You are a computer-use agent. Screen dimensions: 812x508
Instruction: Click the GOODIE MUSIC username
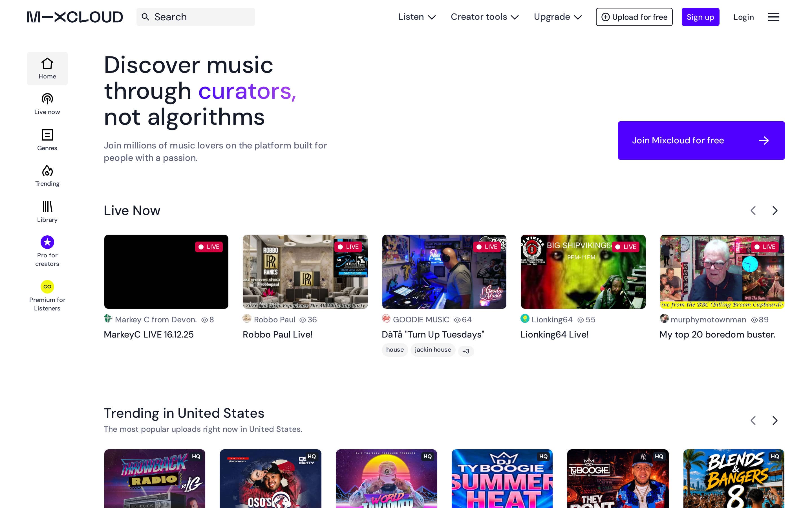coord(421,319)
